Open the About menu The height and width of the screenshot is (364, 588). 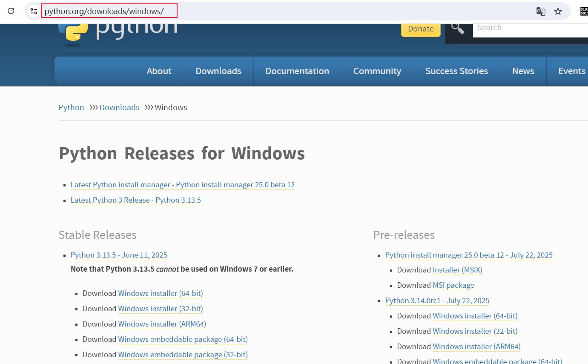(x=159, y=71)
